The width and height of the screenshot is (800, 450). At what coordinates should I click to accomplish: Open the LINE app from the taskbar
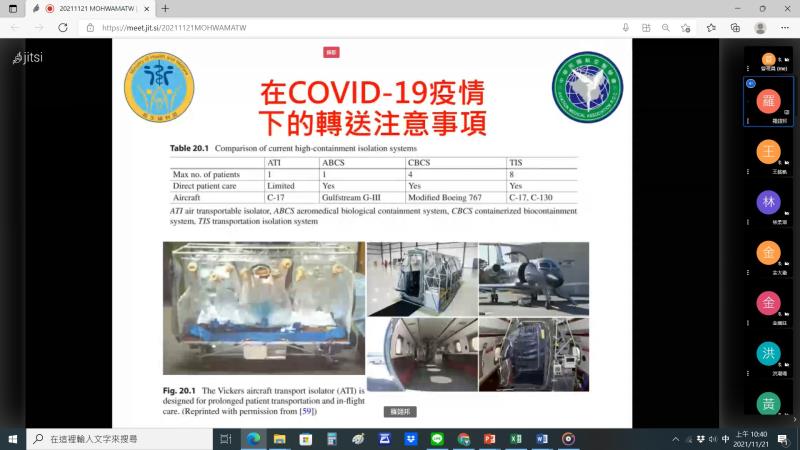coord(437,438)
